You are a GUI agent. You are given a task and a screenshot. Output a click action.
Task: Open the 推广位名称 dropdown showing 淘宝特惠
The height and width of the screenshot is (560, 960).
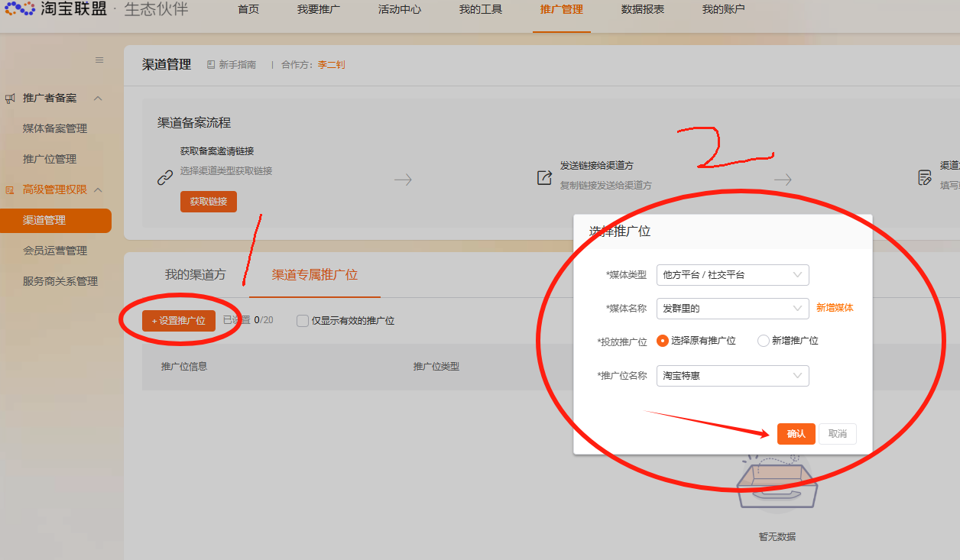732,375
